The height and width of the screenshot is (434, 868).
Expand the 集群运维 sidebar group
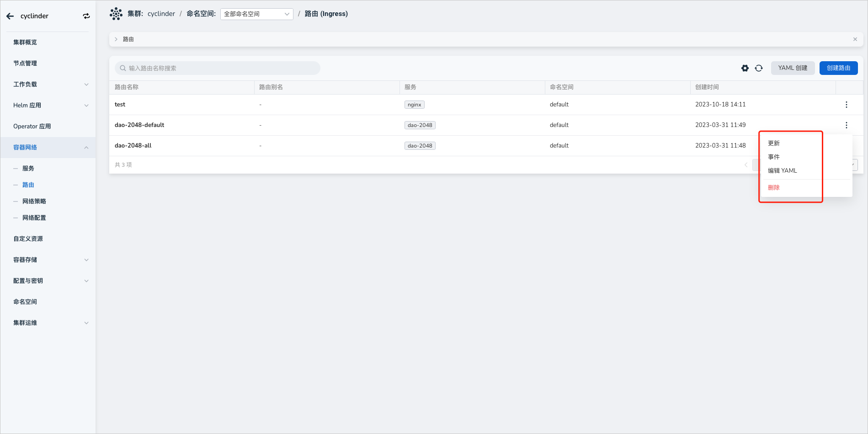(x=86, y=323)
